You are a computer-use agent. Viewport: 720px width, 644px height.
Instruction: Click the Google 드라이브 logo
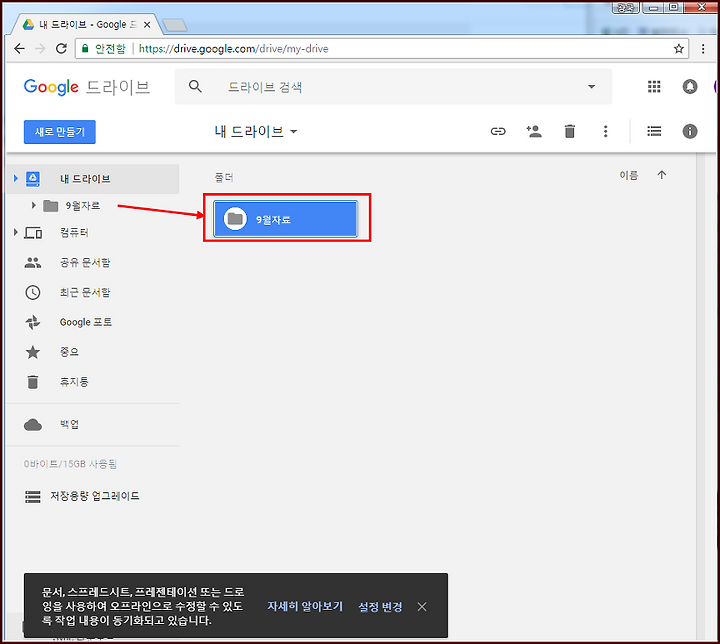87,87
